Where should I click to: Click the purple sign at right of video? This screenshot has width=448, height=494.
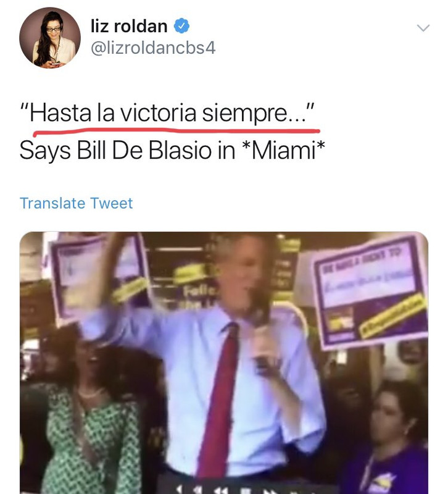[371, 291]
